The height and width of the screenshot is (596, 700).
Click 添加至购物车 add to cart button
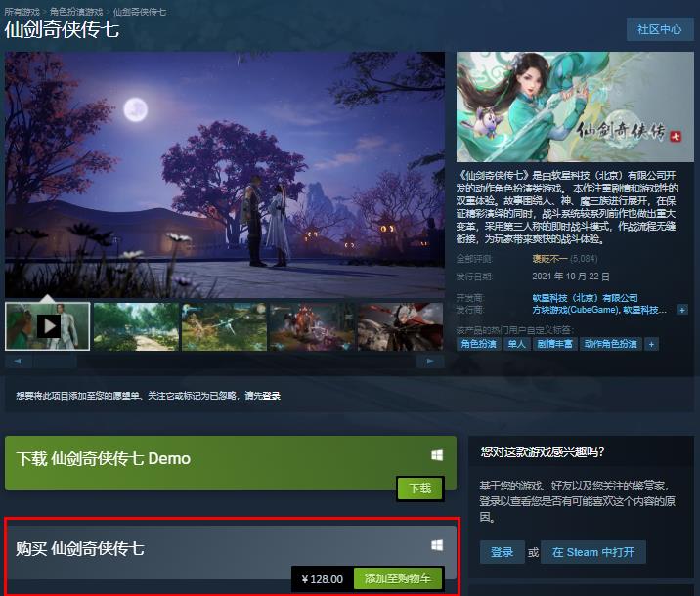(398, 578)
